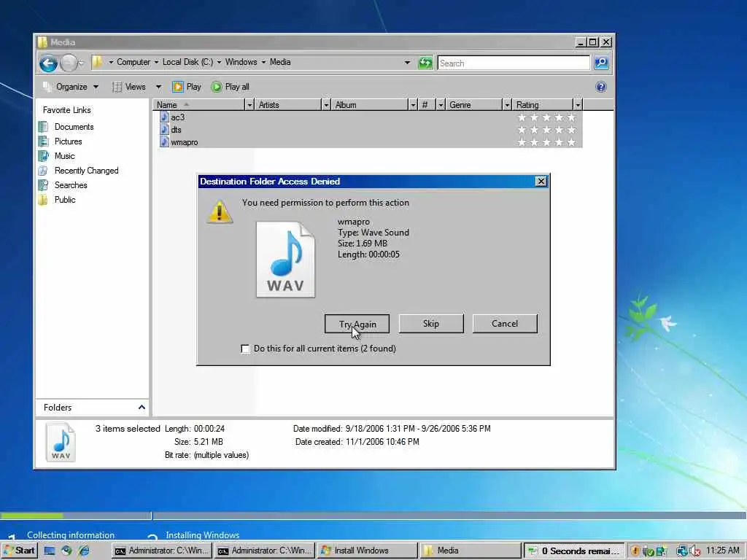Click the WAV file thumbnail in the dialog
The image size is (747, 560).
(x=285, y=260)
